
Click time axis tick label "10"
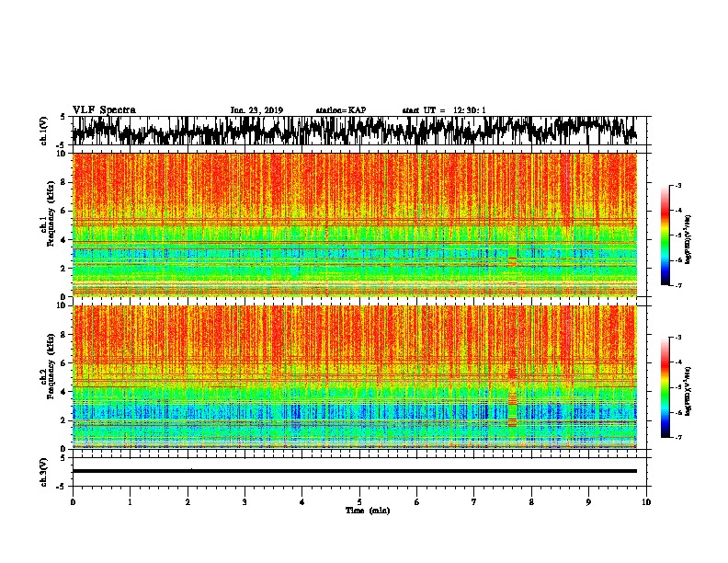coord(646,501)
